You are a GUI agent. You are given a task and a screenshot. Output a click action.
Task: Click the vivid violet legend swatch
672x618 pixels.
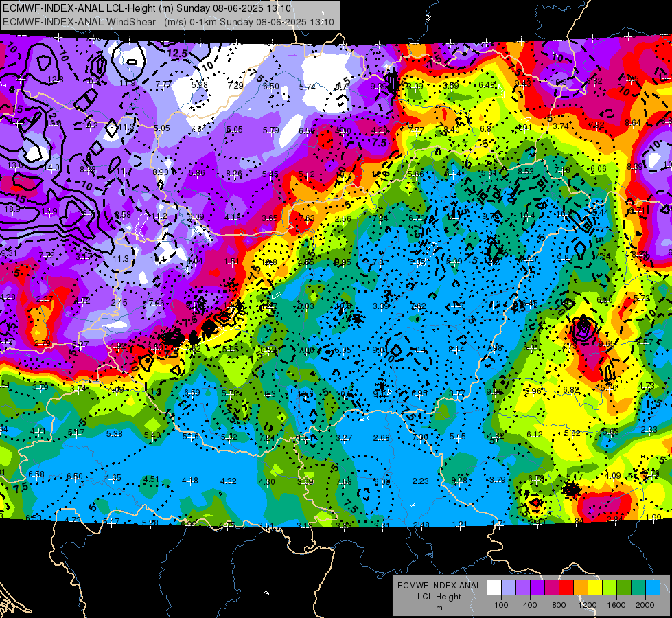537,588
